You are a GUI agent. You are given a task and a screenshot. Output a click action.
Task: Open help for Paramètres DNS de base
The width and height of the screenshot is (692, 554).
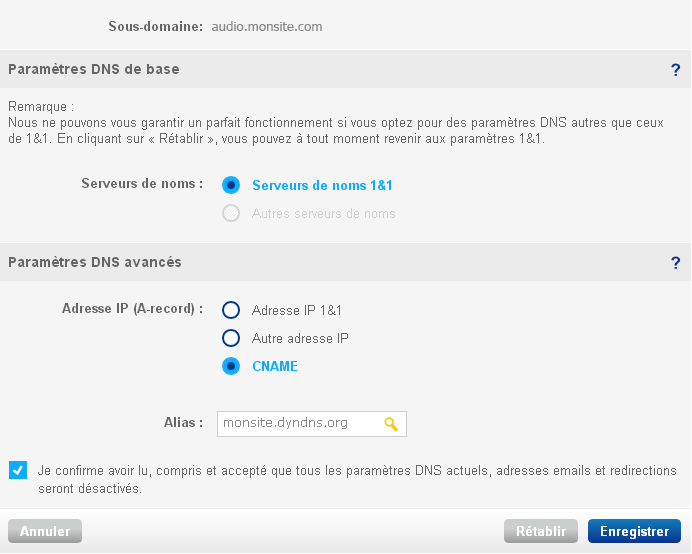tap(675, 70)
